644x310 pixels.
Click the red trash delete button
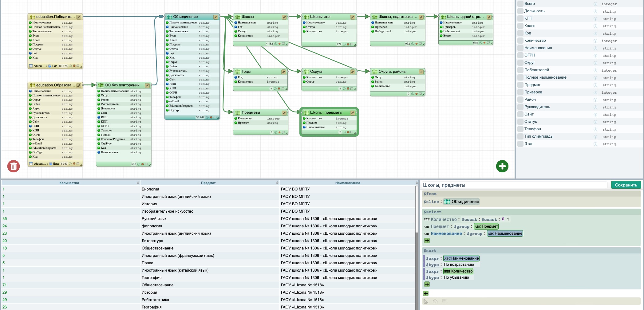pos(14,166)
